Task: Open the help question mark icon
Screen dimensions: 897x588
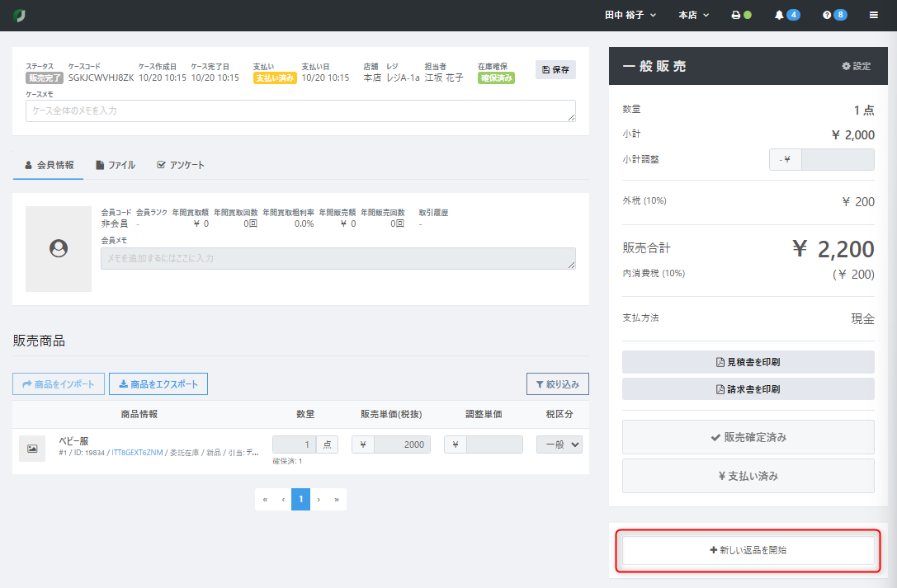Action: 827,16
